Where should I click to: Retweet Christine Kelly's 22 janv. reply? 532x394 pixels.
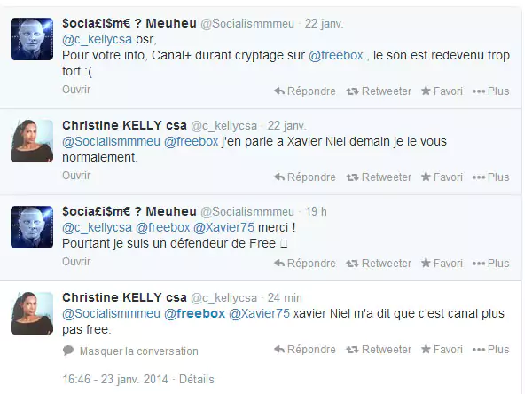click(378, 177)
